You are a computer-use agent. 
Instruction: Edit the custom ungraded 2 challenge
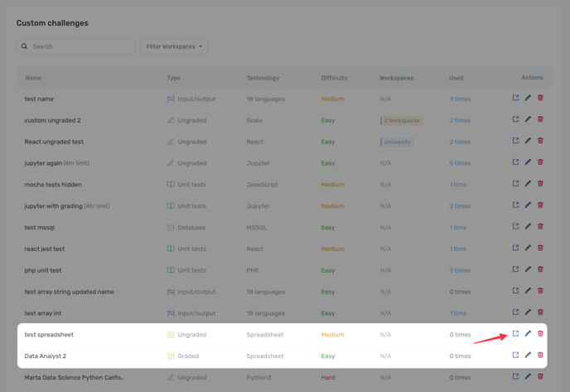click(x=528, y=119)
